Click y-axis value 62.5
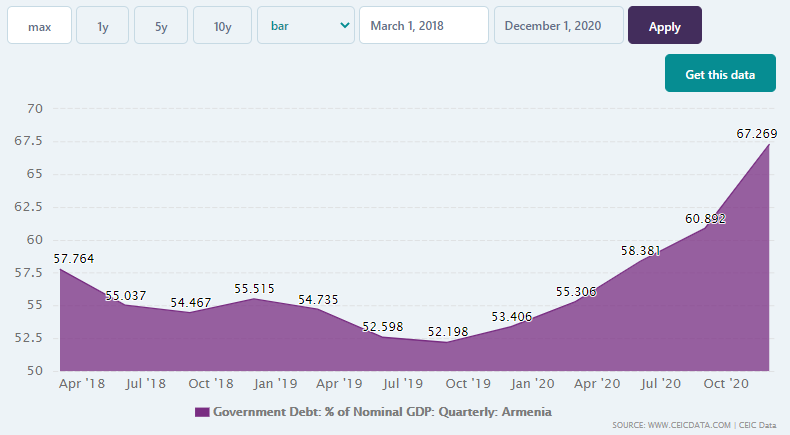Screen dimensions: 790x435 (x=29, y=207)
